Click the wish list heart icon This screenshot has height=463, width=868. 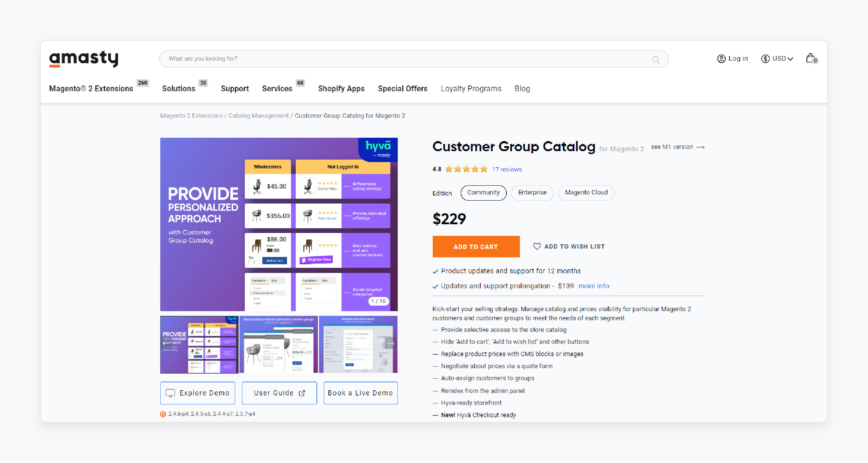537,246
